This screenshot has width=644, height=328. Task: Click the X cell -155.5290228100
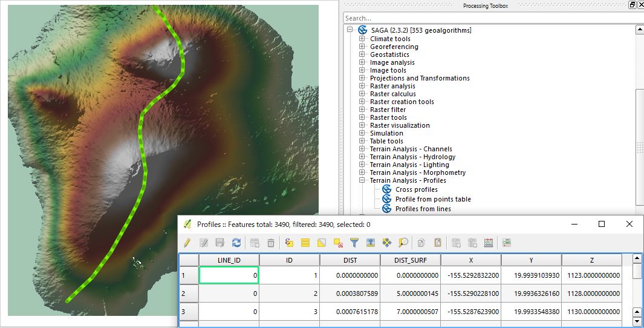point(470,294)
